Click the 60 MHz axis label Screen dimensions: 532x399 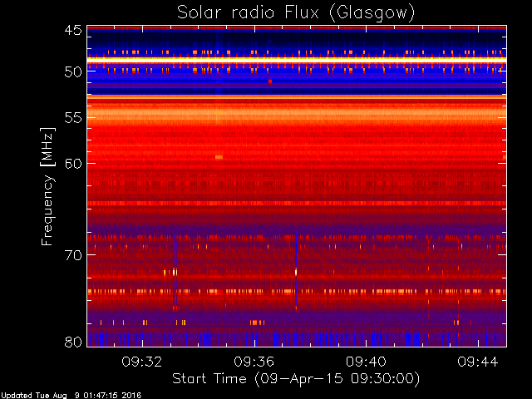[x=73, y=163]
